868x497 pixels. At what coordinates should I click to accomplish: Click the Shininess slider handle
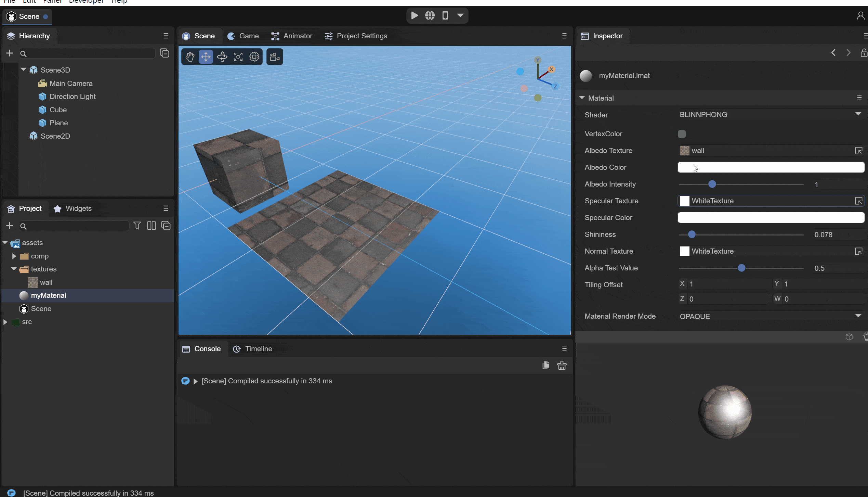pos(692,234)
